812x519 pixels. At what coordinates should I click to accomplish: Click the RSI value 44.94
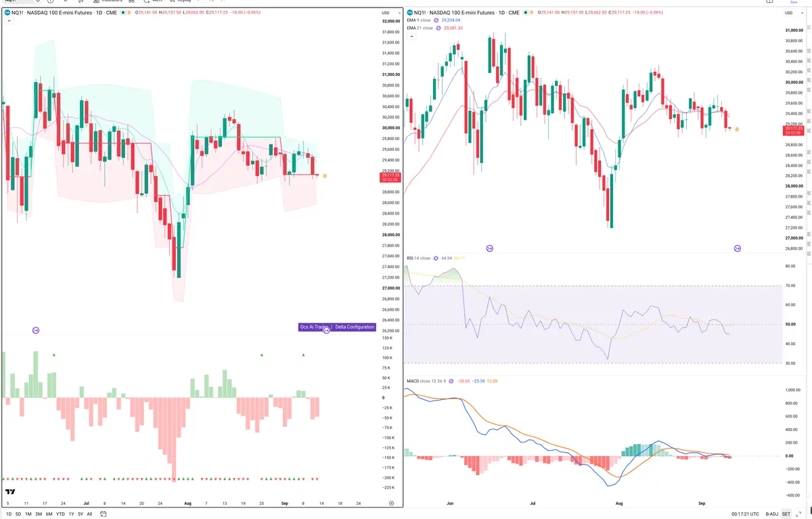click(446, 258)
